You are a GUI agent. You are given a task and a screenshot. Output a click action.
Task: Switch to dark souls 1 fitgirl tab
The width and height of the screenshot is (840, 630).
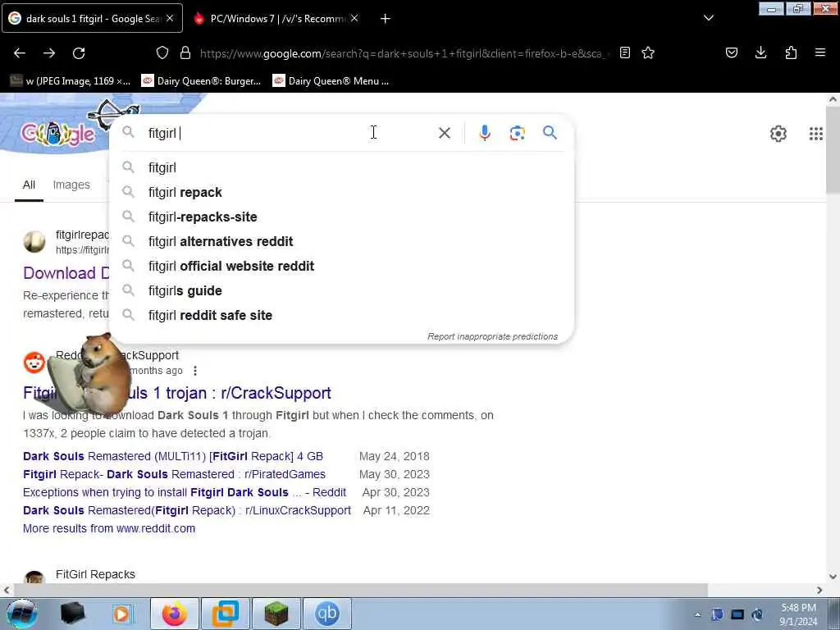(92, 18)
